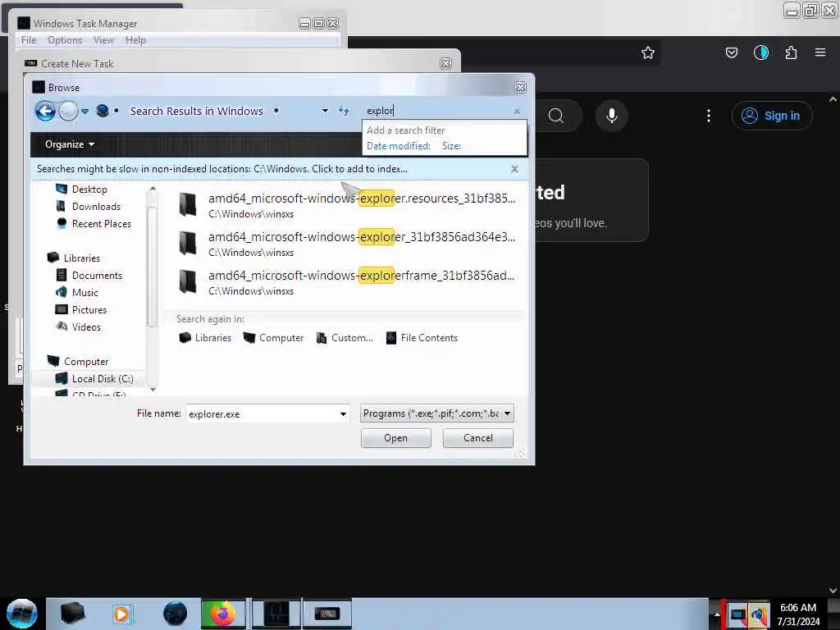Click folder icon of explorerframe result
Viewport: 840px width, 630px height.
(188, 281)
